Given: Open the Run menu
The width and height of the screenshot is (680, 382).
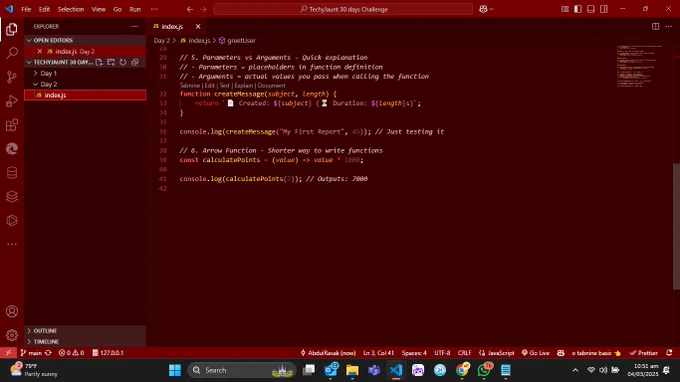Looking at the screenshot, I should (135, 9).
